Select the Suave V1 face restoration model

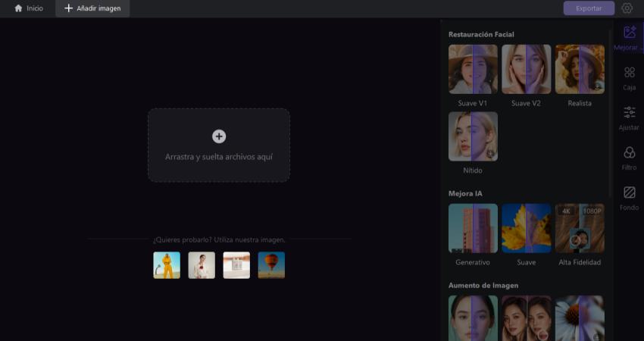473,69
